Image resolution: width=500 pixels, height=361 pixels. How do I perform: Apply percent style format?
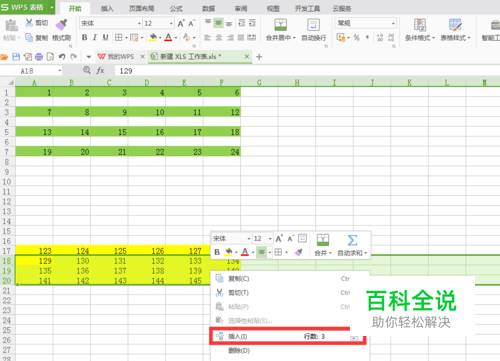pyautogui.click(x=357, y=38)
